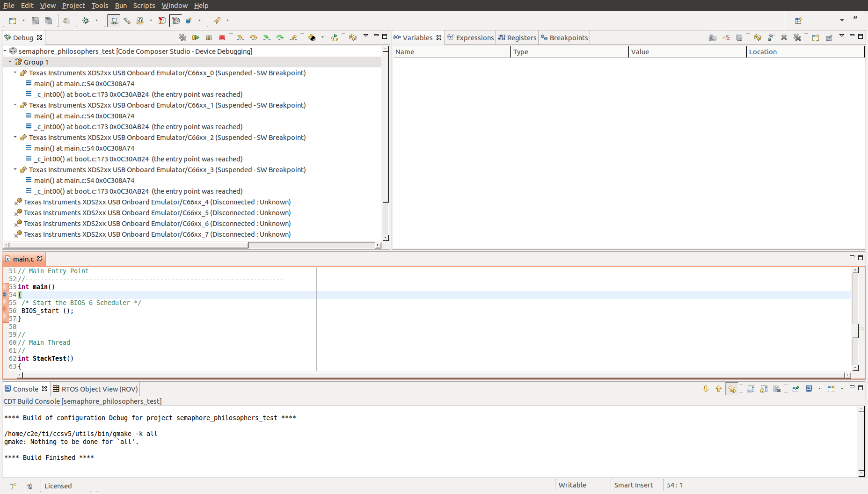Viewport: 868px width, 494px height.
Task: Click the green bug Debug launch icon
Action: coord(86,21)
